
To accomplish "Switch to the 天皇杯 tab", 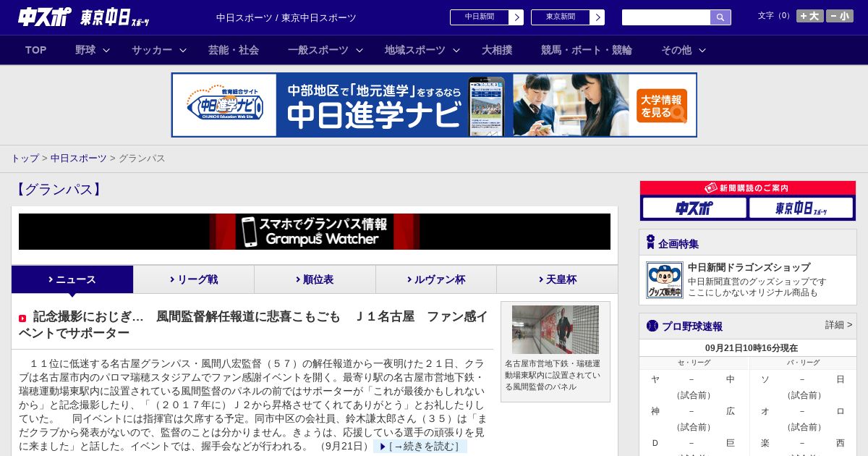I will 557,279.
